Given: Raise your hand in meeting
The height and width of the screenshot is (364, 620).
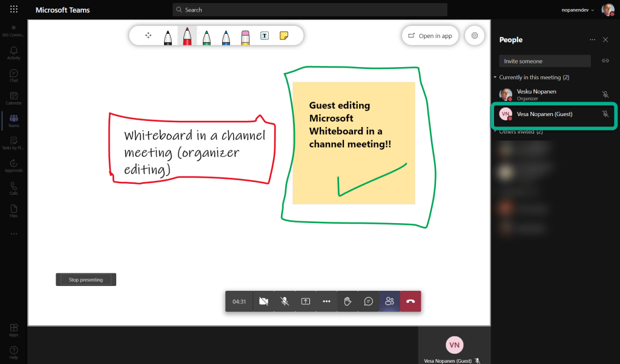Looking at the screenshot, I should coord(348,301).
